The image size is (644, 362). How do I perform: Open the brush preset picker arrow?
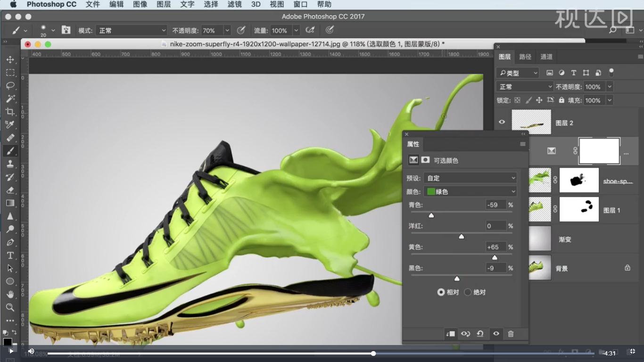[x=53, y=30]
